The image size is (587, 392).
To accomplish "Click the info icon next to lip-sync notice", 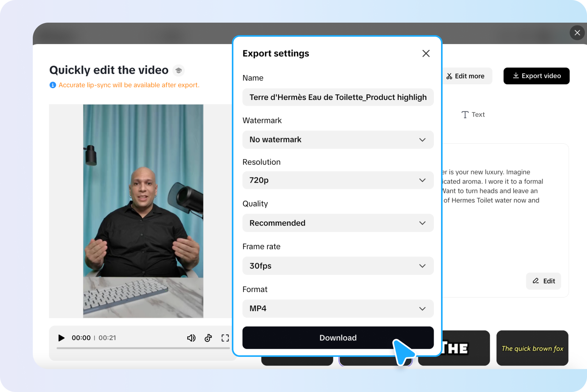I will [x=53, y=85].
